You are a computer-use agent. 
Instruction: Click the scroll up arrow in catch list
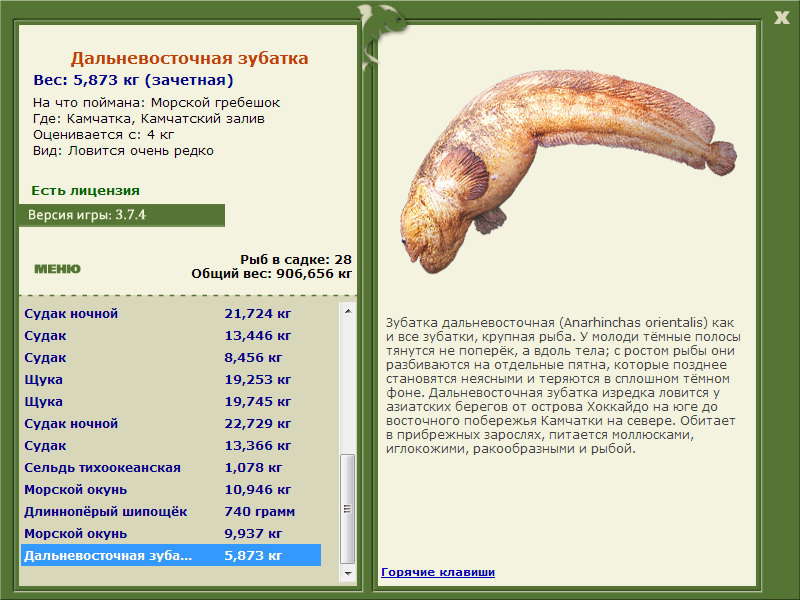[348, 311]
